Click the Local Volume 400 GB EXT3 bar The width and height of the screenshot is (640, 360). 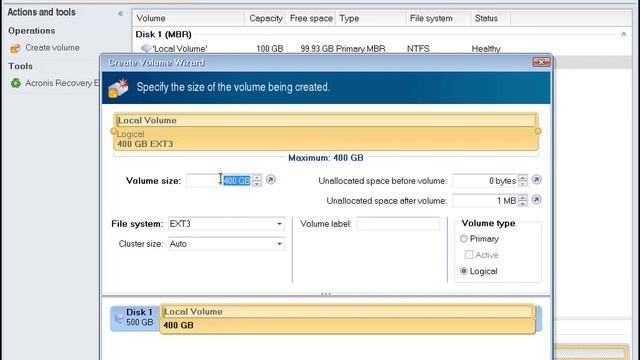326,132
